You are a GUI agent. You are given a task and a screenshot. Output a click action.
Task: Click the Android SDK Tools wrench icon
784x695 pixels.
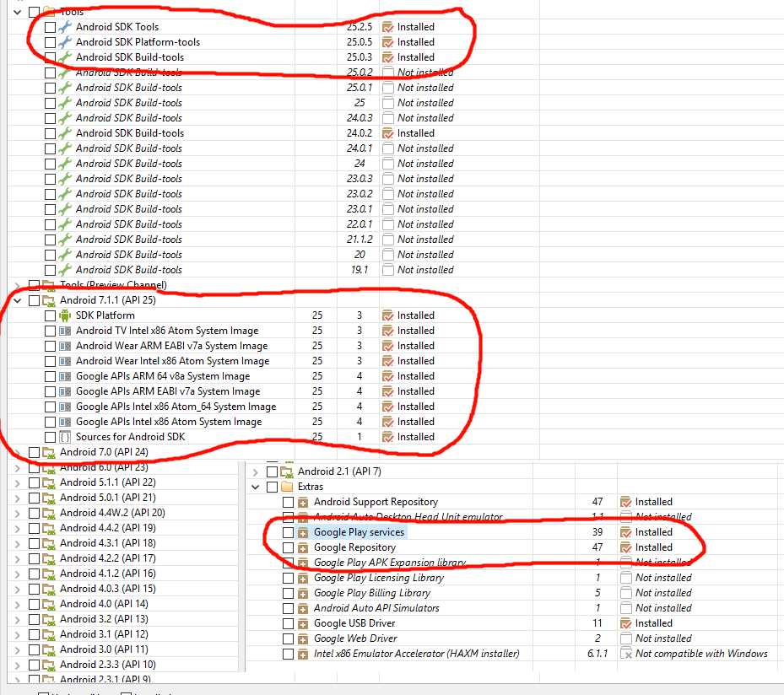(x=65, y=27)
